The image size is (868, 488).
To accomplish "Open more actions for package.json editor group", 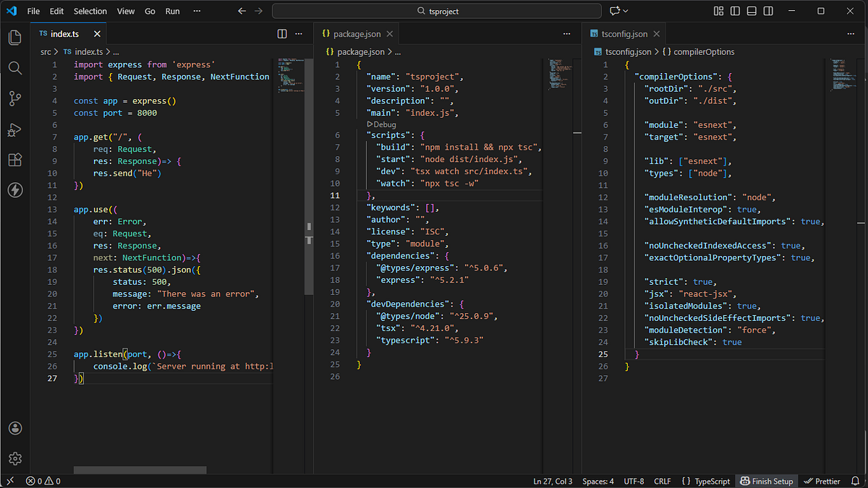I will coord(567,34).
